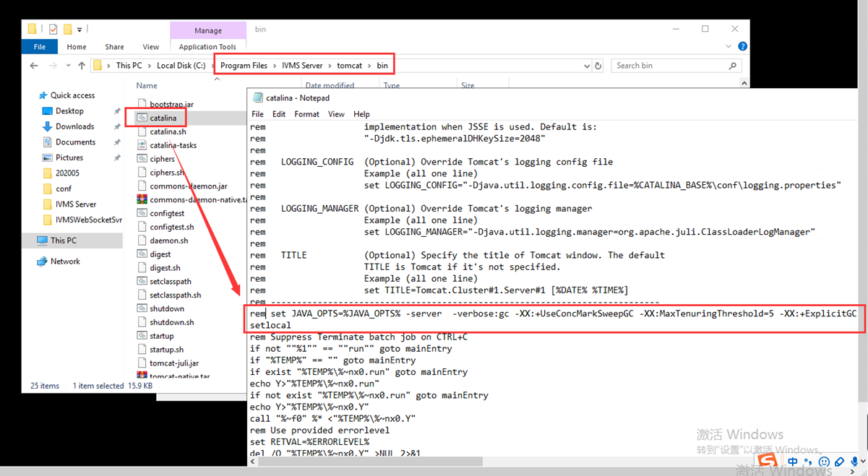Click the New folder quick access icon
This screenshot has width=868, height=476.
67,30
